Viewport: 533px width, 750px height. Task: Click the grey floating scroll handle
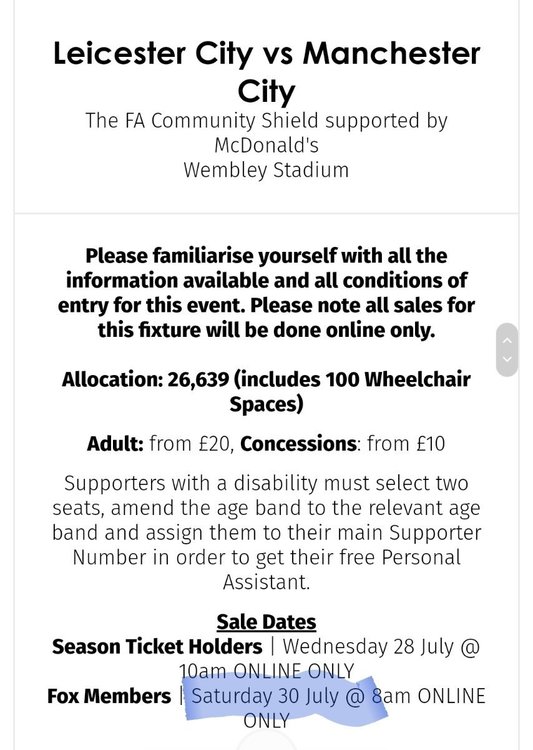point(508,350)
